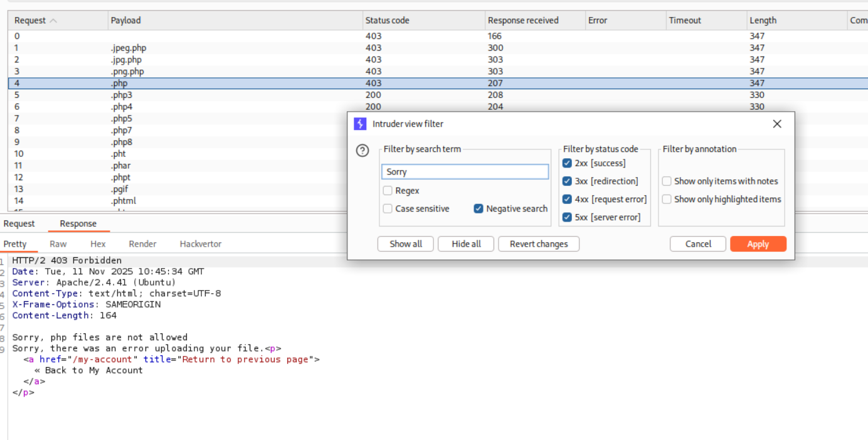Click the Burp lightning icon in dialog title

[360, 124]
